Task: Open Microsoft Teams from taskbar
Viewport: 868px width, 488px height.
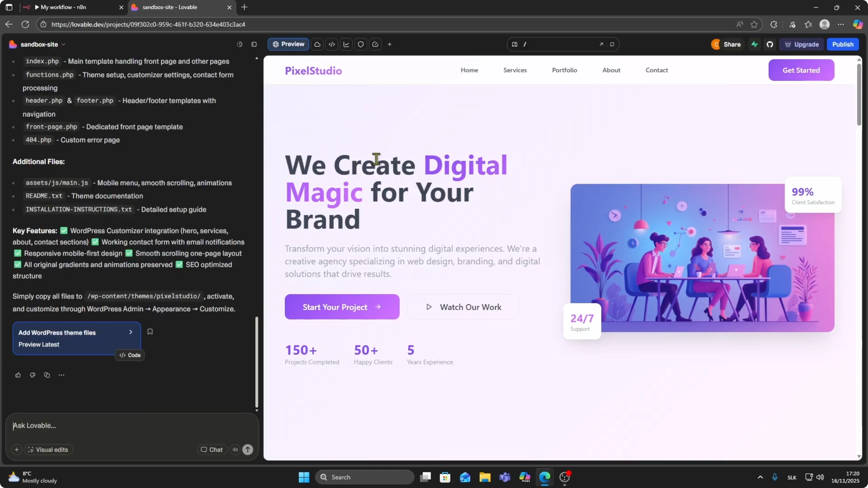Action: point(505,477)
